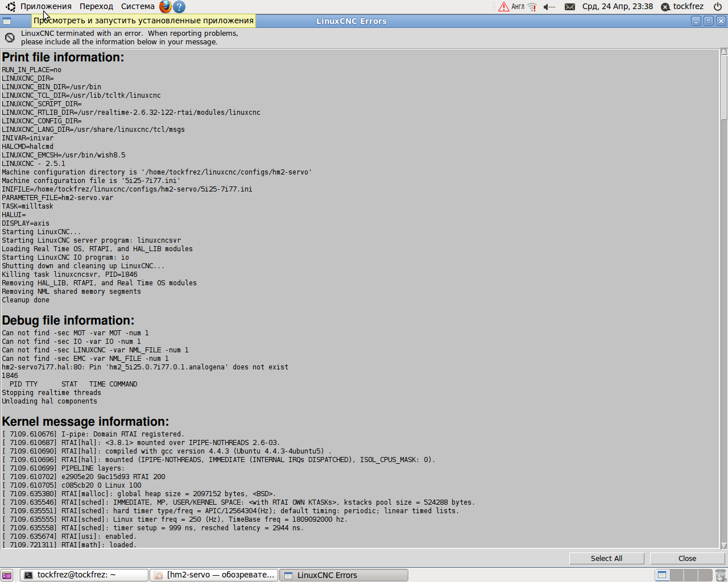728x582 pixels.
Task: Click the 'Unloading hal components' line
Action: pos(49,401)
